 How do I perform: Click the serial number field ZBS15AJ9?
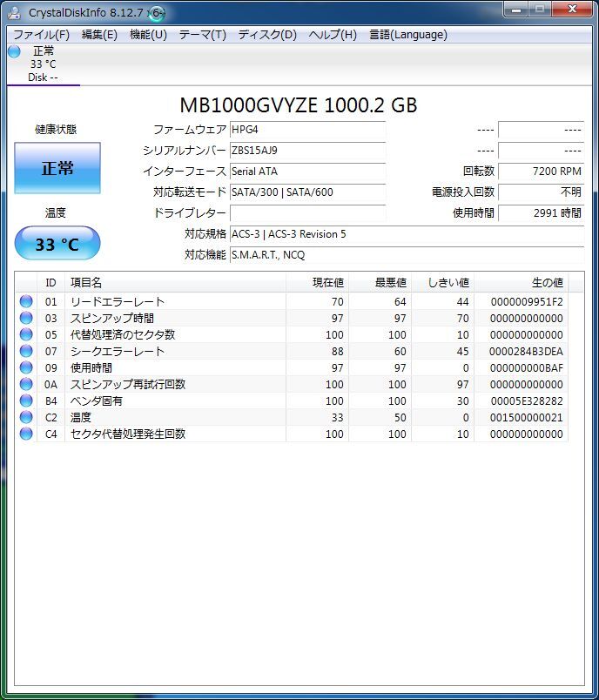click(x=307, y=151)
